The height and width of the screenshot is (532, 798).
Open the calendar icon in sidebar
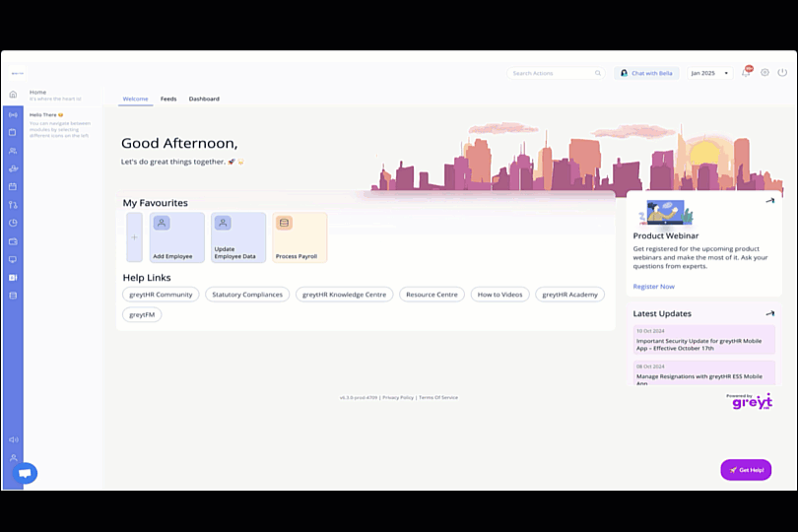tap(13, 187)
